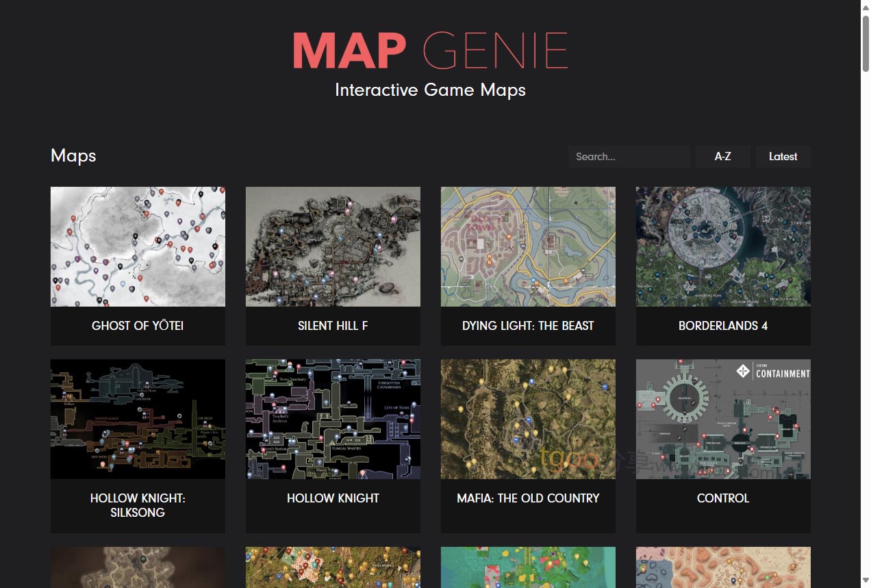Click the Control title link
Screen dimensions: 871x588
coord(723,498)
